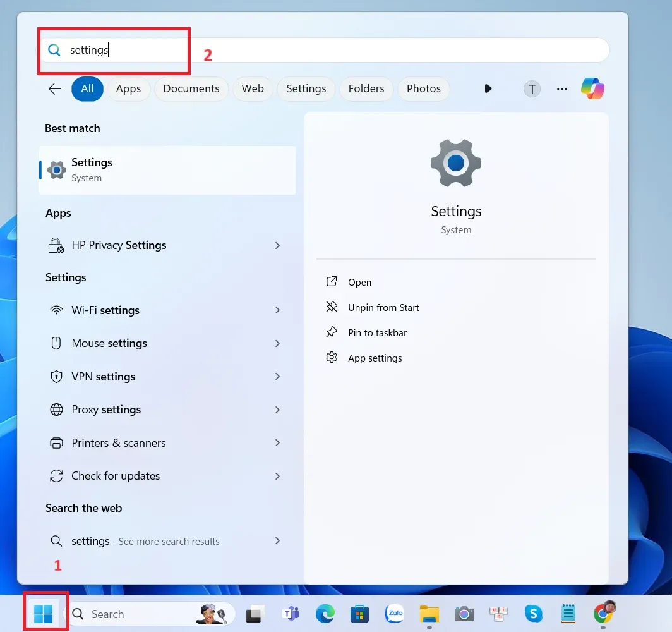Open Skype from the taskbar

coord(534,614)
